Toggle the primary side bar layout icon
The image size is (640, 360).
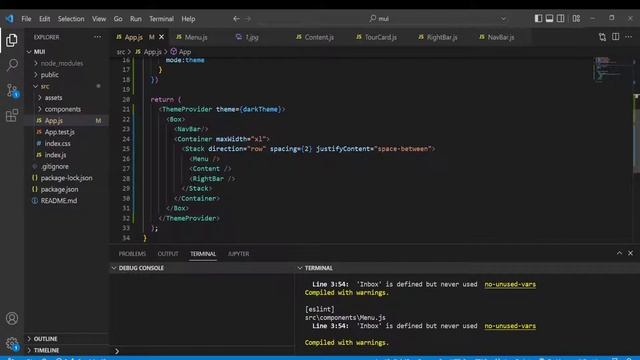click(x=538, y=18)
